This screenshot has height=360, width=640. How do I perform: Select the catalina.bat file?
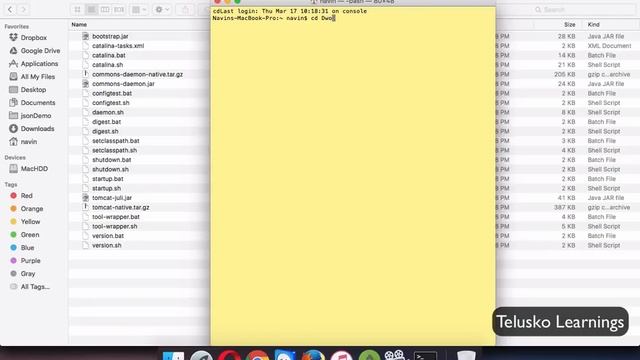(109, 55)
